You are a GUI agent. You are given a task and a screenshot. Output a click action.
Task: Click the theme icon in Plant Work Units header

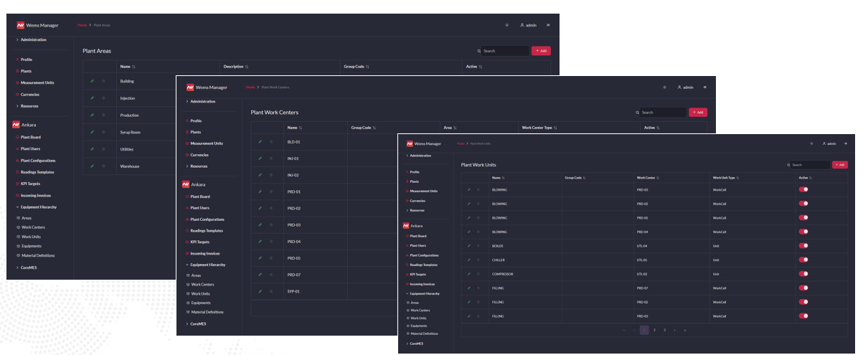[811, 143]
